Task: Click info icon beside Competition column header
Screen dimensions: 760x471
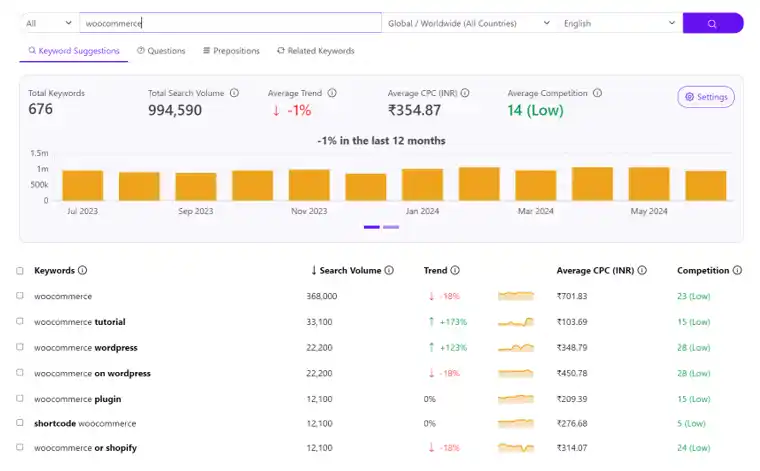Action: tap(737, 270)
